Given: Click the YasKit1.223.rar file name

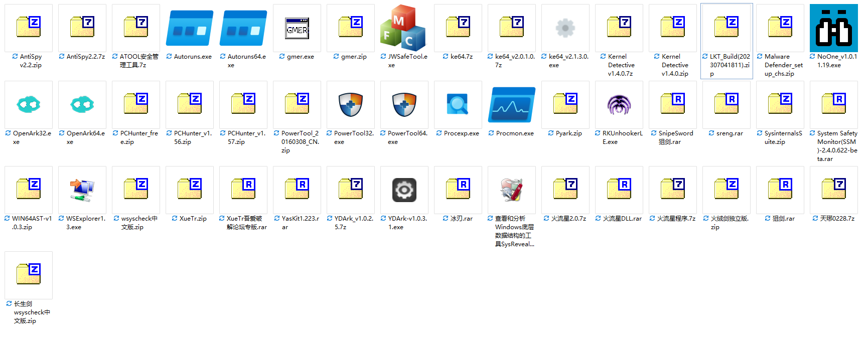Looking at the screenshot, I should [x=300, y=223].
